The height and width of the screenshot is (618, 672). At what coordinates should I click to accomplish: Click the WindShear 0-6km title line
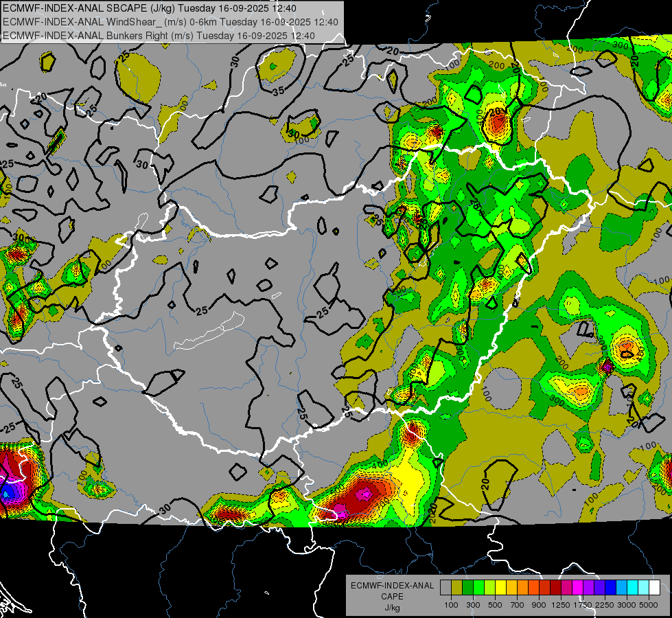click(170, 22)
